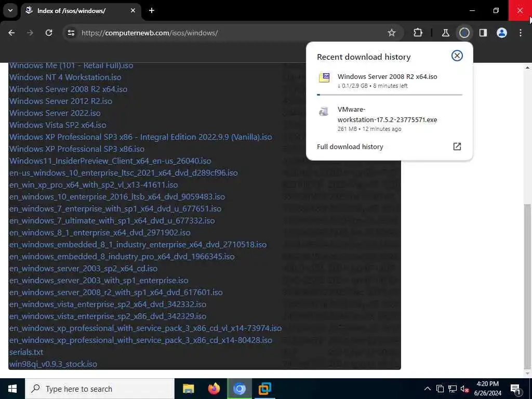Image resolution: width=532 pixels, height=399 pixels.
Task: Click the VMware-workstation-17.5.2-23775571.exe download entry
Action: click(x=390, y=119)
